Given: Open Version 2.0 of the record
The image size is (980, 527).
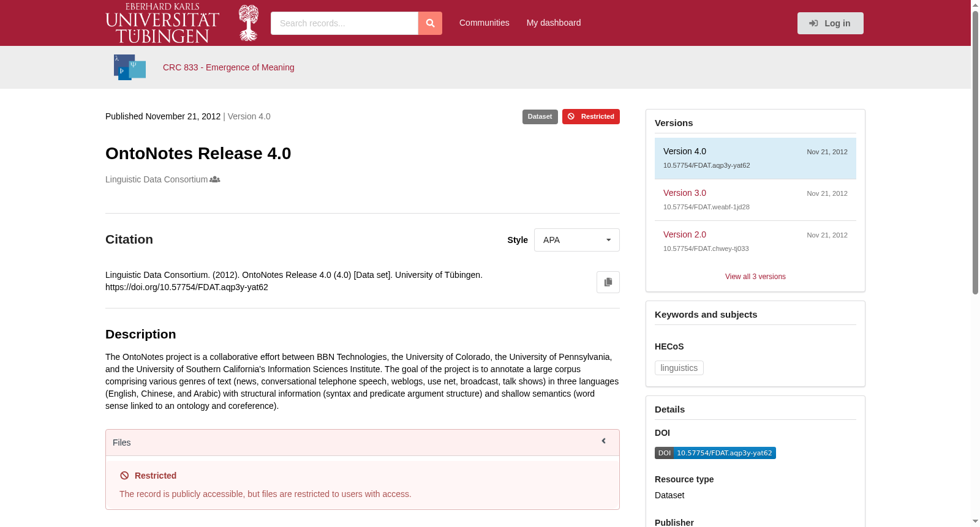Looking at the screenshot, I should (685, 234).
